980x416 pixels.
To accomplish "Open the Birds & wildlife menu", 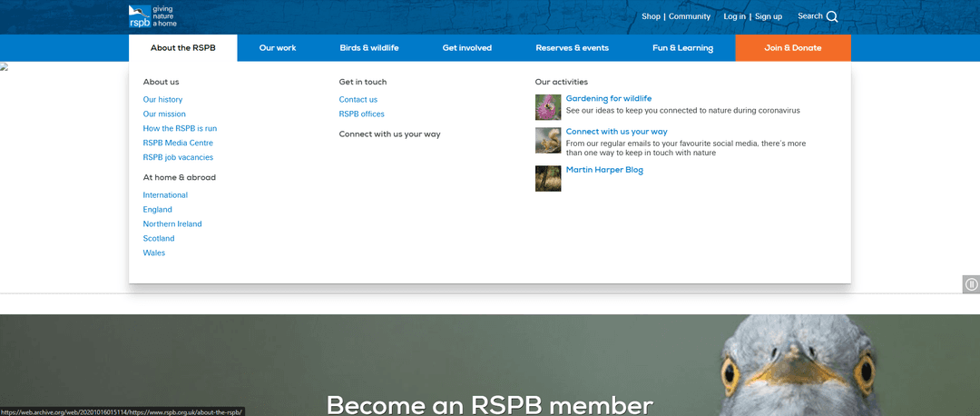I will (x=369, y=47).
